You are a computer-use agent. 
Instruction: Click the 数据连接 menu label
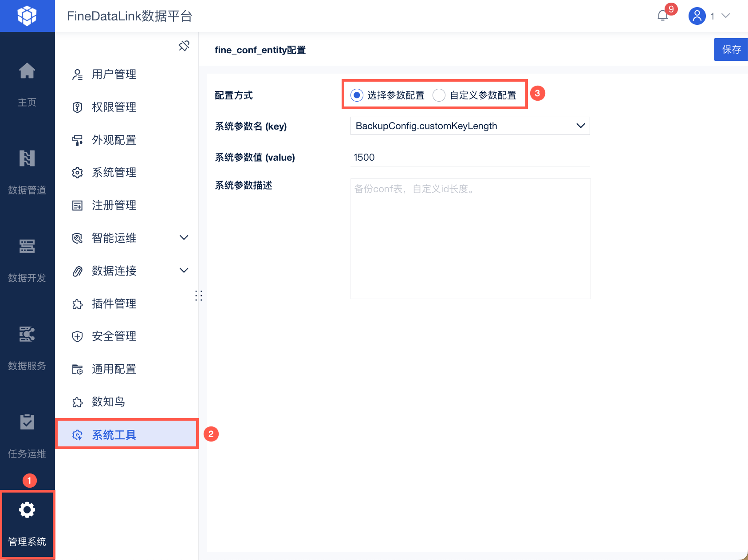[114, 271]
